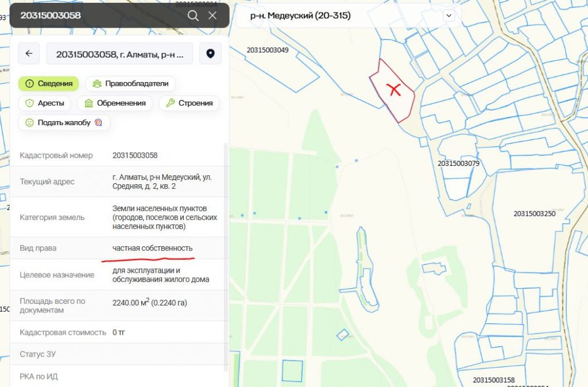Click the частная собственность value
Image resolution: width=588 pixels, height=387 pixels.
coord(153,248)
